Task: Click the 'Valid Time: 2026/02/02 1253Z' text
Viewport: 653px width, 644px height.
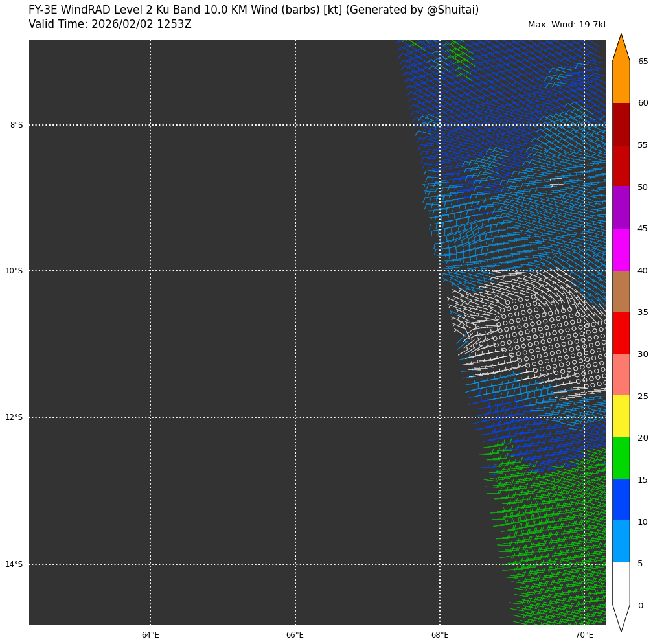Action: (x=110, y=25)
